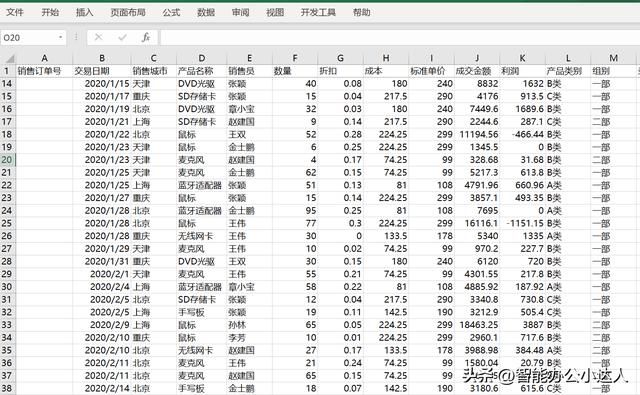Viewport: 640px width, 395px height.
Task: Select column A header
Action: 44,58
